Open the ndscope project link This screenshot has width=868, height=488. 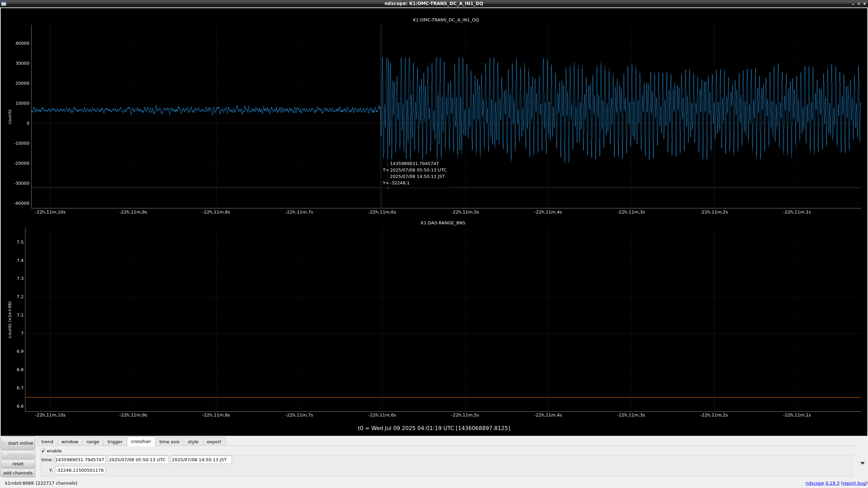coord(814,483)
